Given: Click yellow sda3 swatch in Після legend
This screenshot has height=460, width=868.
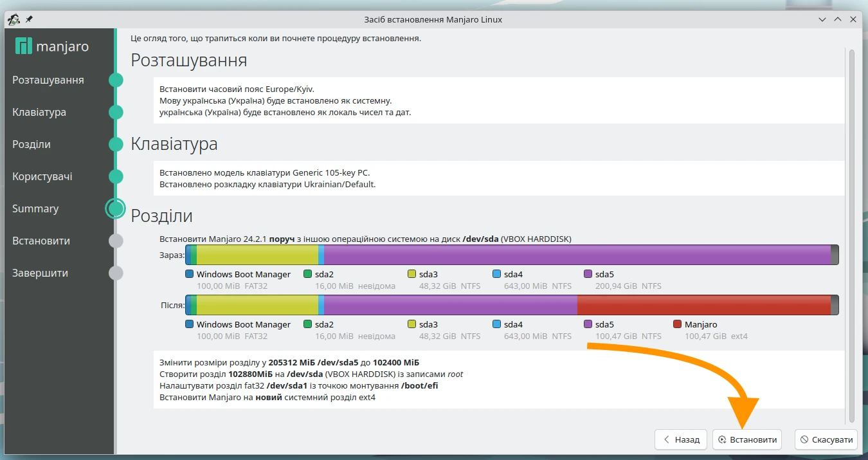Looking at the screenshot, I should tap(411, 324).
